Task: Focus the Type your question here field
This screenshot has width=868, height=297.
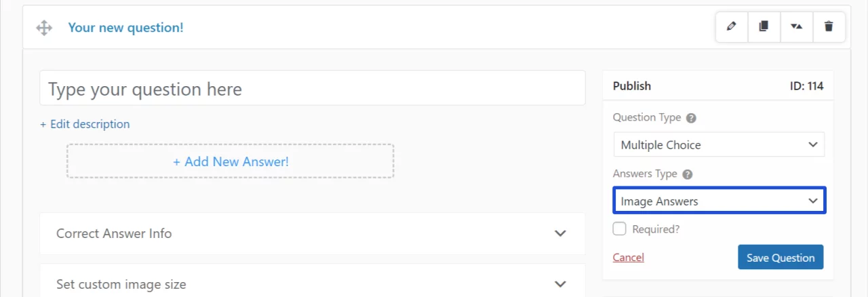Action: (x=312, y=89)
